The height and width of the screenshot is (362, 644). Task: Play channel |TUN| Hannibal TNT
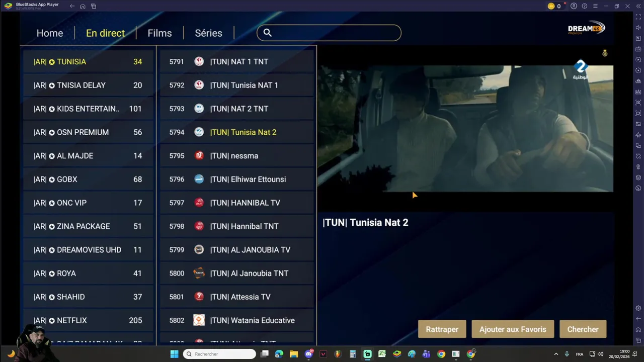[237, 226]
